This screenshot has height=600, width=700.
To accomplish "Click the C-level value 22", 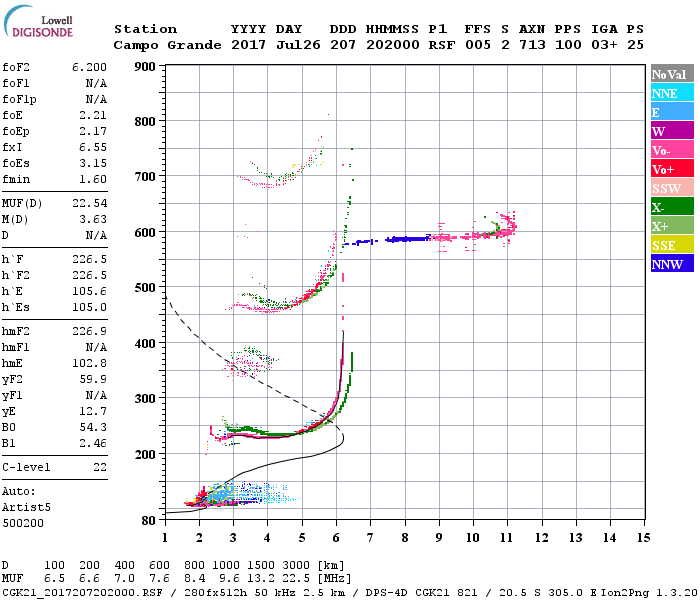I will [100, 467].
